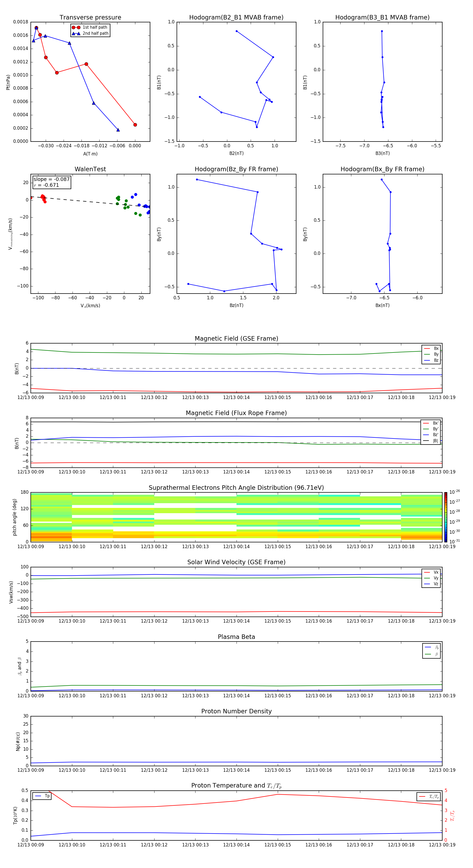Click the 'Hodogram(Bz_By FR frame)' title
Viewport: 473px width, 868px height.
[236, 169]
